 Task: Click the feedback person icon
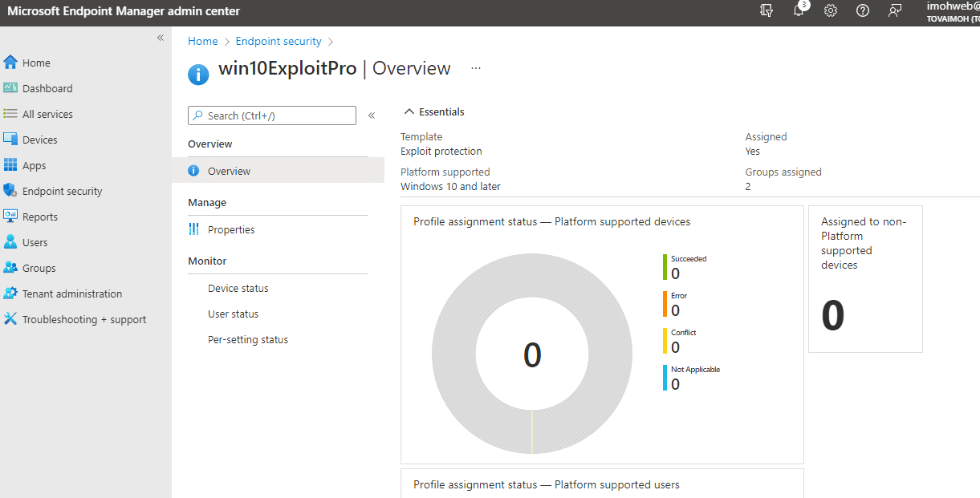[895, 10]
